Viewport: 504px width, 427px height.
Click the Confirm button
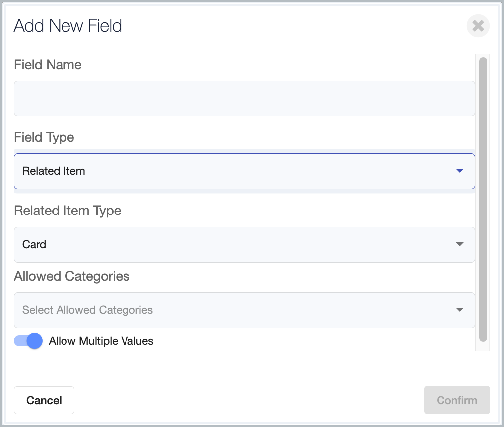click(456, 400)
